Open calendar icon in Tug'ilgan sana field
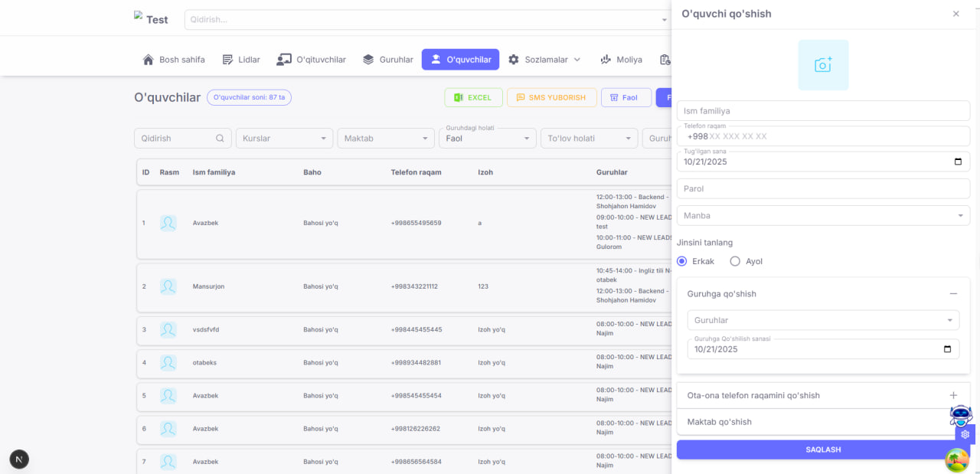This screenshot has width=980, height=474. 958,162
